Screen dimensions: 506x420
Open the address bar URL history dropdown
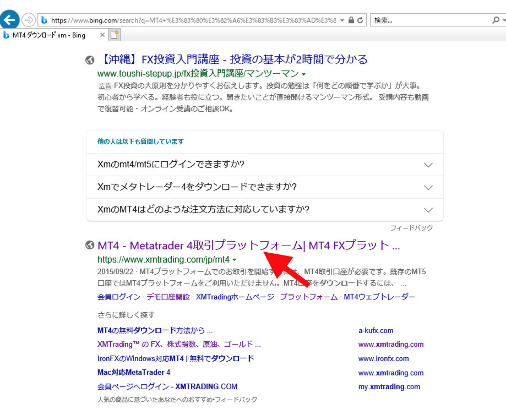pyautogui.click(x=342, y=20)
